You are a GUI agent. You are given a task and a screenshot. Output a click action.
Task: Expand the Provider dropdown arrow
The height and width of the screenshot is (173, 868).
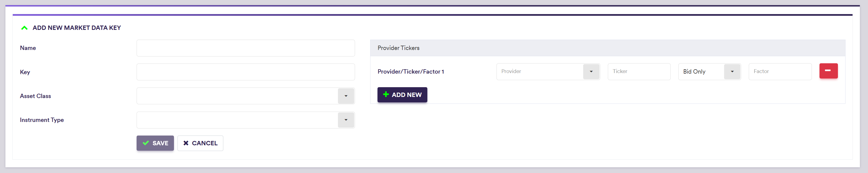pos(591,72)
